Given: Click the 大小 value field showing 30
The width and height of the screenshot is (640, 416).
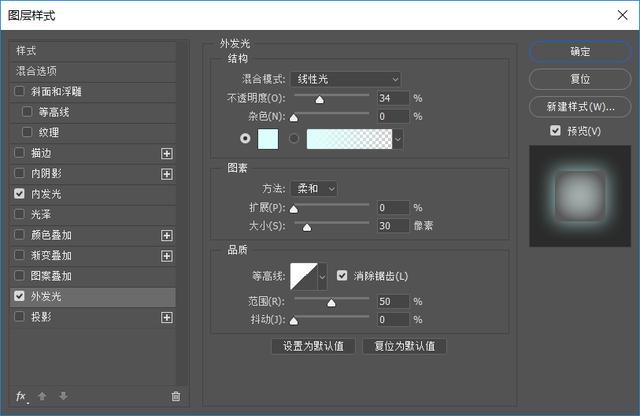Looking at the screenshot, I should [393, 226].
